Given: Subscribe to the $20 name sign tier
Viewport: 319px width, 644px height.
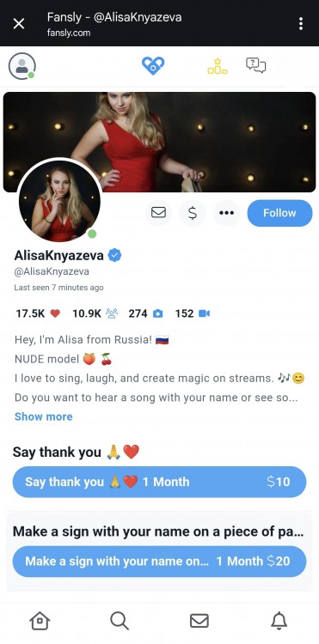Looking at the screenshot, I should pyautogui.click(x=160, y=561).
